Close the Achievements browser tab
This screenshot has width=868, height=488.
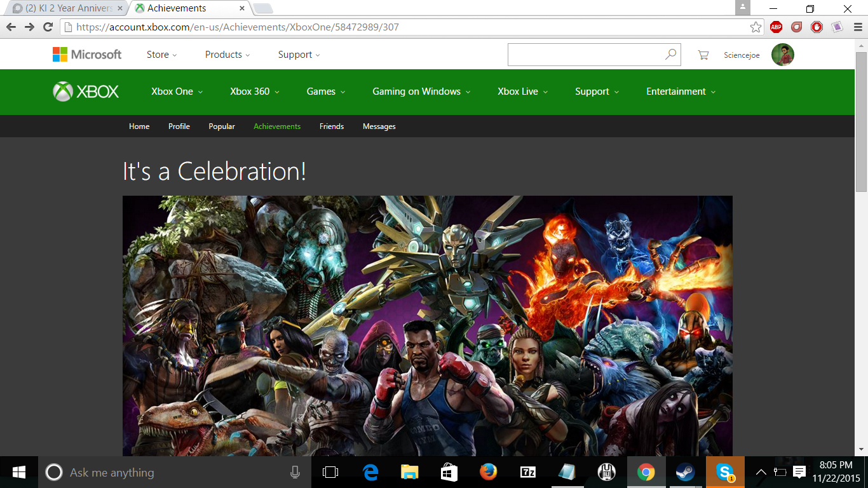point(242,8)
